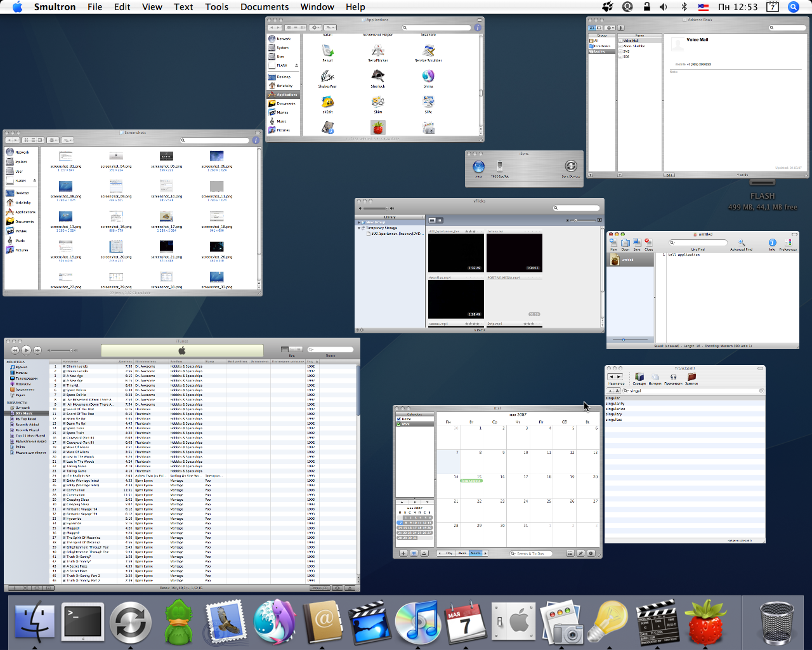Viewport: 812px width, 650px height.
Task: Open search scope dropdown in TranslateIt field
Action: pyautogui.click(x=626, y=391)
